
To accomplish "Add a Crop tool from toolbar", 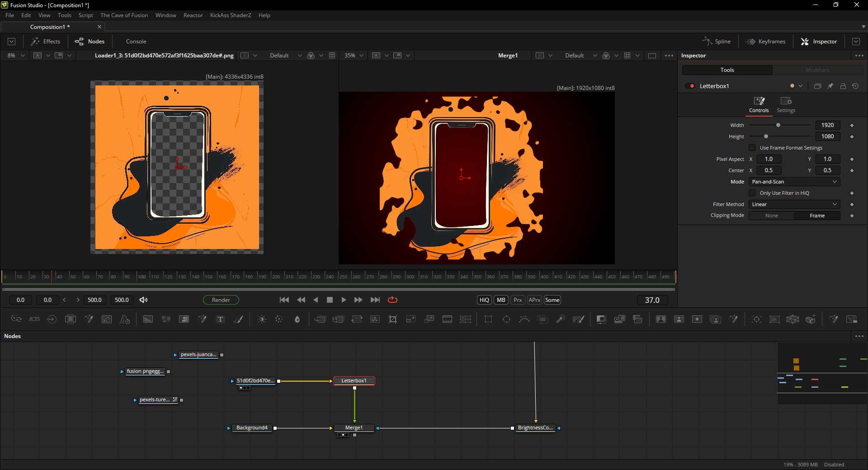I will pyautogui.click(x=393, y=319).
